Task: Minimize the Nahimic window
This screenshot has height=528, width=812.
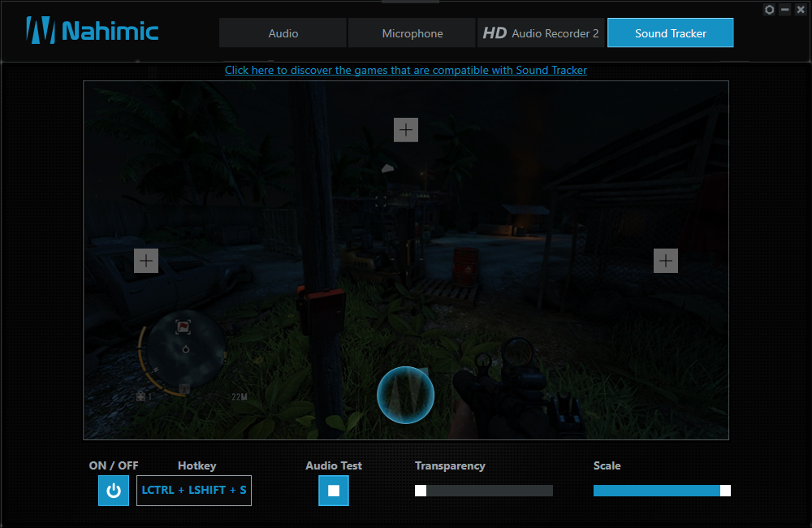Action: (784, 10)
